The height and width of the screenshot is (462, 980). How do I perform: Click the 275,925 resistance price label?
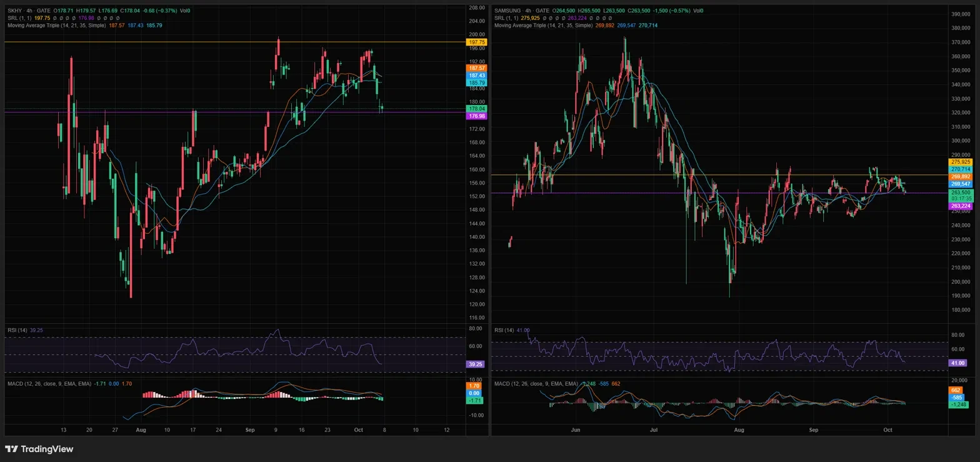[x=960, y=162]
